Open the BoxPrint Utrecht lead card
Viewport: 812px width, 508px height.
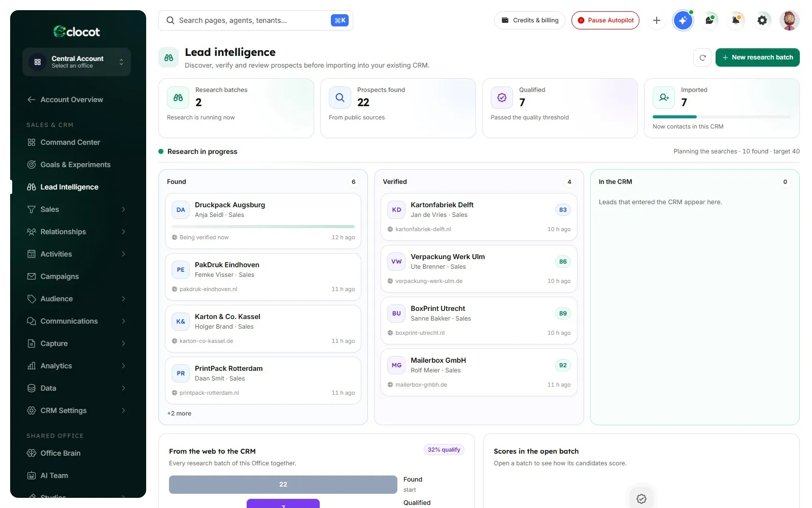pyautogui.click(x=479, y=321)
